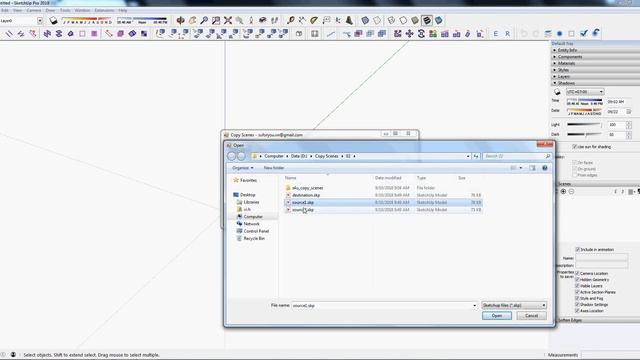The height and width of the screenshot is (360, 640).
Task: Select the Text label tool
Action: (326, 20)
